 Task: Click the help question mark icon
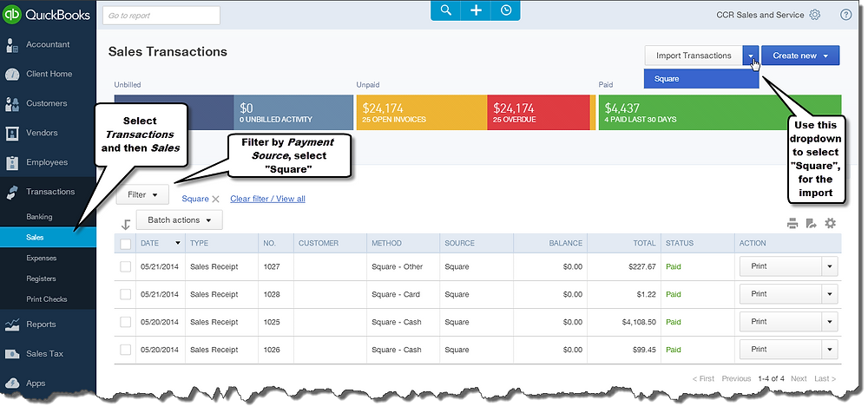(845, 15)
